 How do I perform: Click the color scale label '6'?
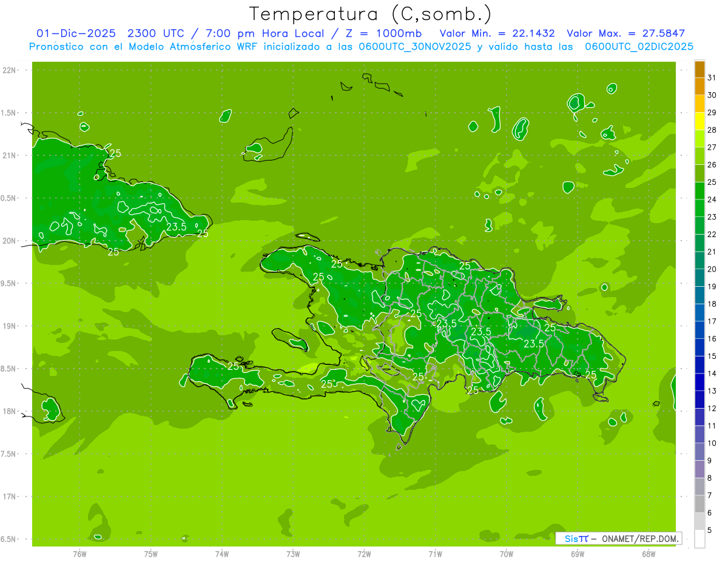point(709,513)
